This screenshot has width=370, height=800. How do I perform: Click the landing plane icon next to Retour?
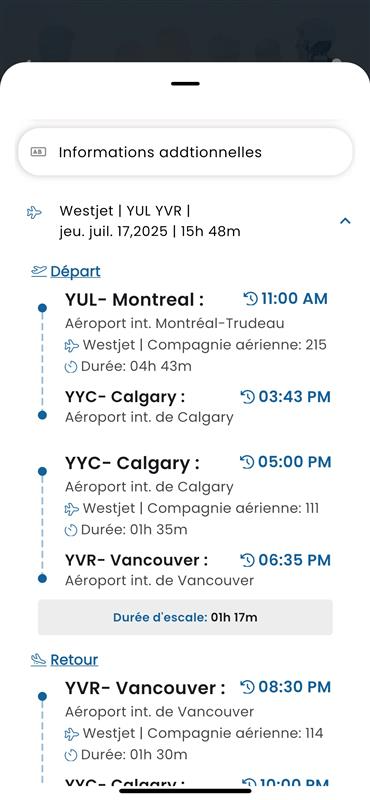(x=38, y=660)
